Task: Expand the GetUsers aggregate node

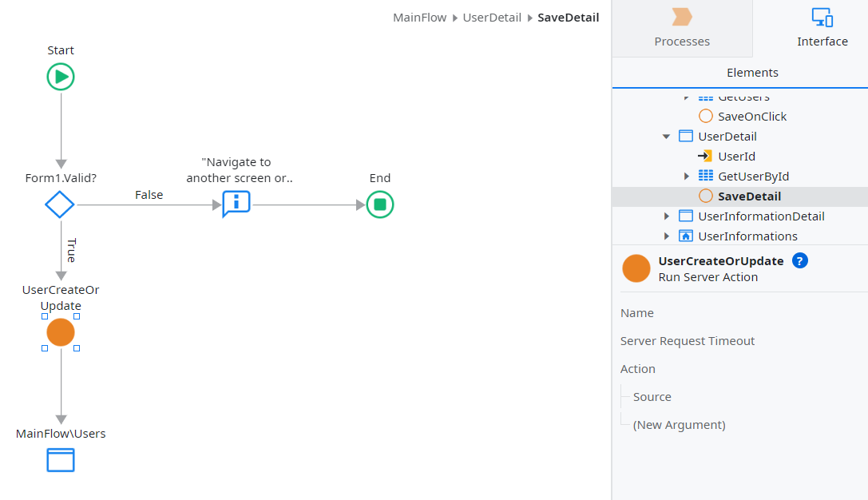Action: pyautogui.click(x=686, y=97)
